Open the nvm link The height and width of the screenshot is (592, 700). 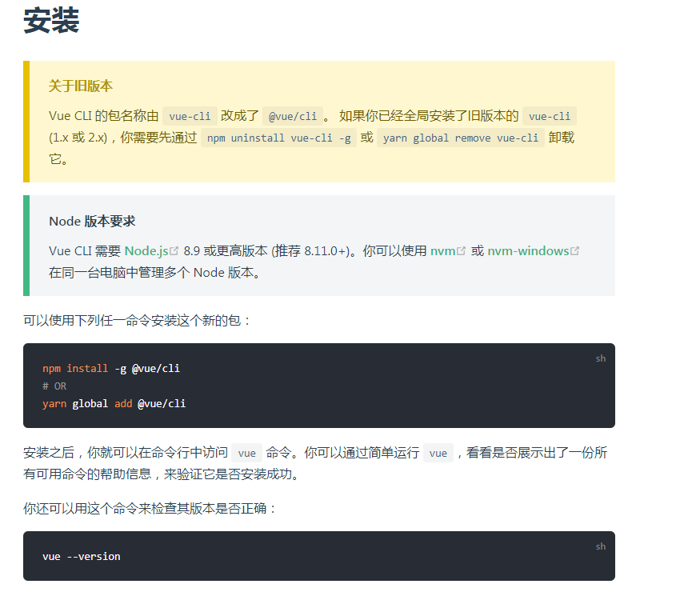[442, 251]
